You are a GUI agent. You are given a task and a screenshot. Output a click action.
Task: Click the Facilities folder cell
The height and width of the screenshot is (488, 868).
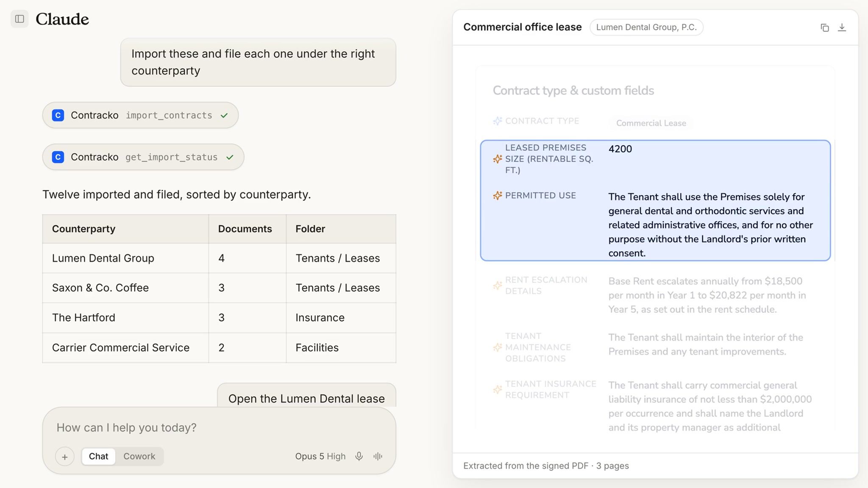tap(341, 348)
